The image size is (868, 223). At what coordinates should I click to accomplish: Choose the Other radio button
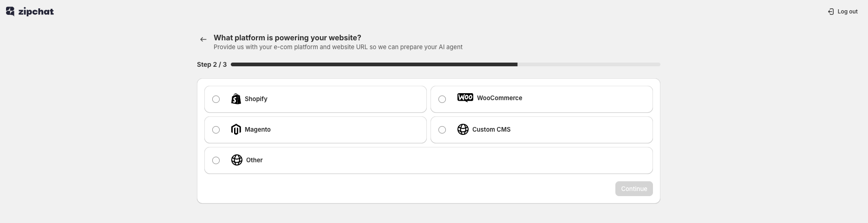click(x=216, y=160)
